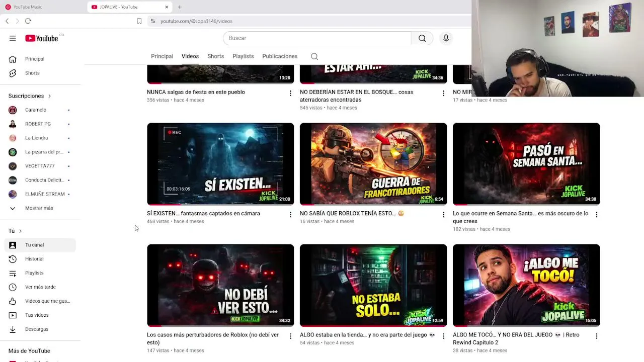Open options for casos más perturbadores video
This screenshot has width=644, height=362.
(x=290, y=336)
